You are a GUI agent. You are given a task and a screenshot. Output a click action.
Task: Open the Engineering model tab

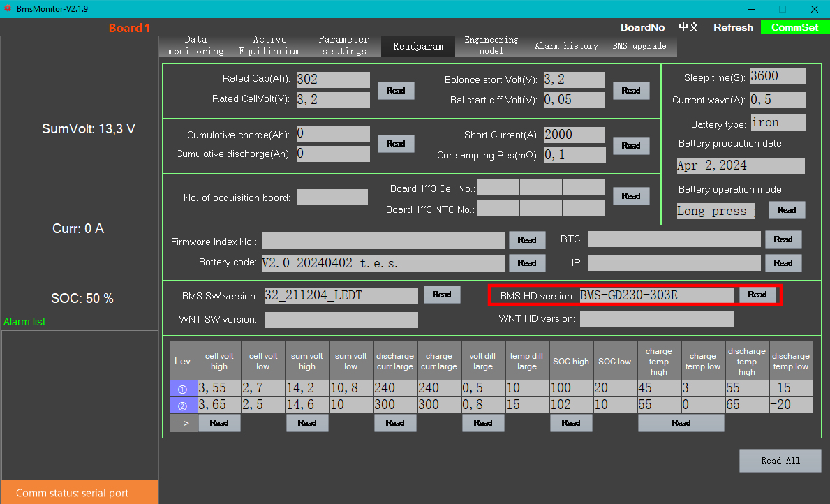(491, 45)
